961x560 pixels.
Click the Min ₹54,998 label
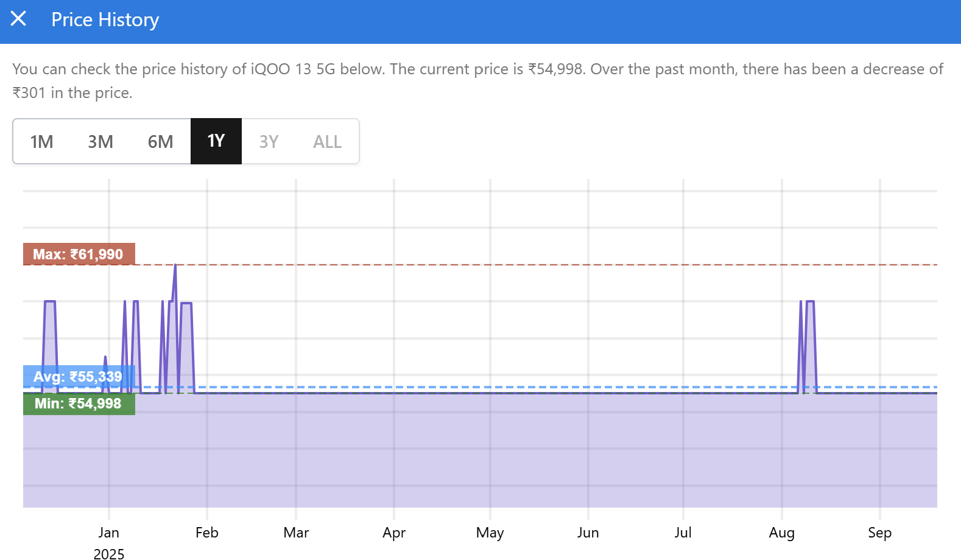click(79, 404)
